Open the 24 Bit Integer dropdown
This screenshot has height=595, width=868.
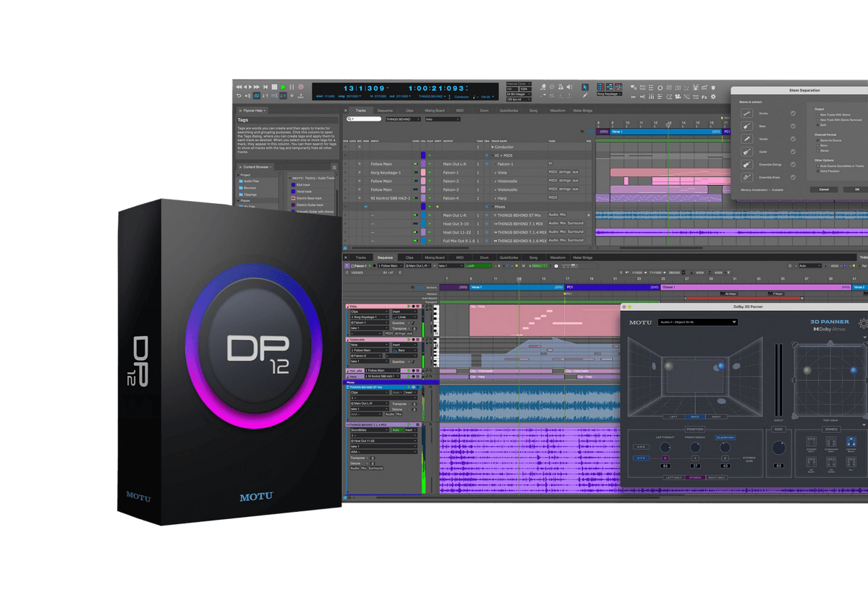pyautogui.click(x=517, y=93)
